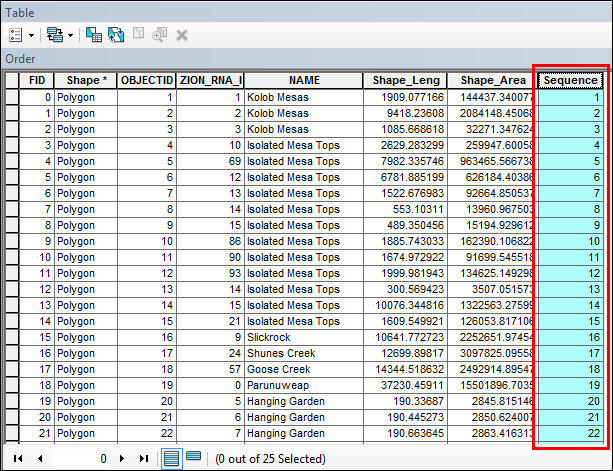Click Shape_Leng value 553.10311
The height and width of the screenshot is (471, 613).
405,209
